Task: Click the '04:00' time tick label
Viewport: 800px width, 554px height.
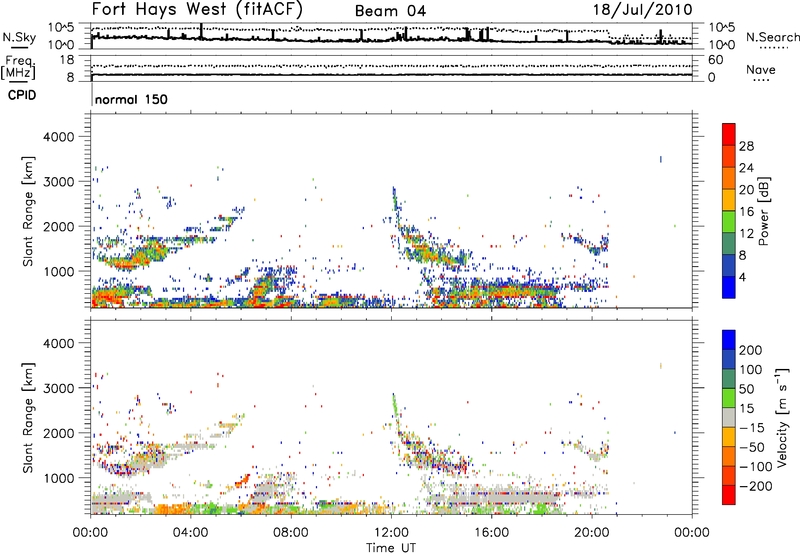Action: click(x=190, y=533)
